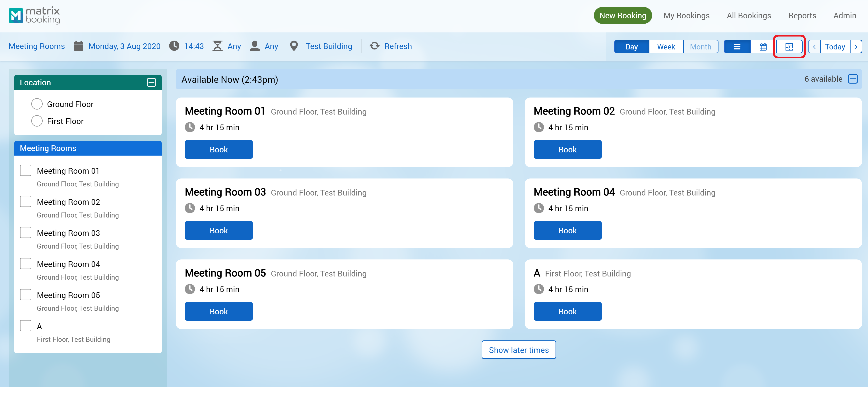Image resolution: width=868 pixels, height=408 pixels.
Task: Collapse the Available Now section
Action: point(853,79)
